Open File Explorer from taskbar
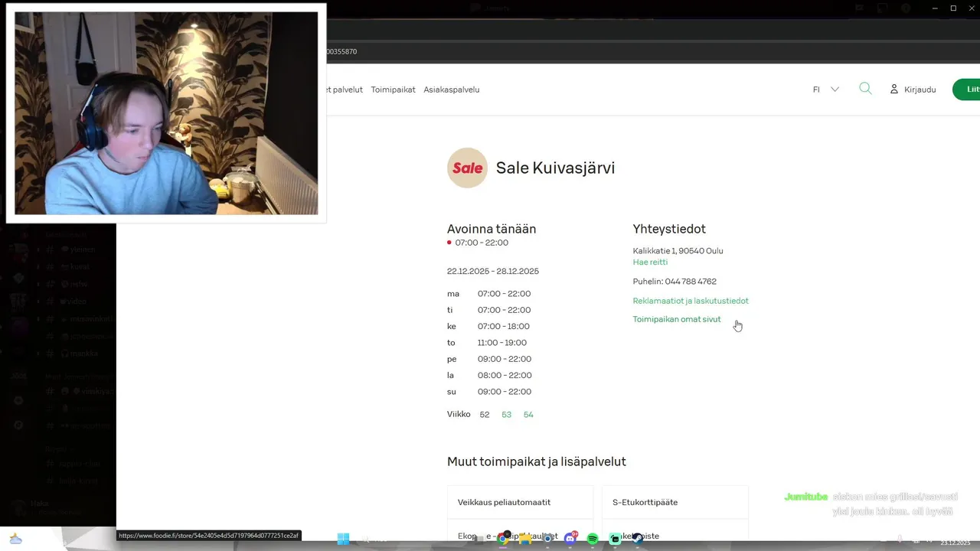The width and height of the screenshot is (980, 551). pos(525,539)
